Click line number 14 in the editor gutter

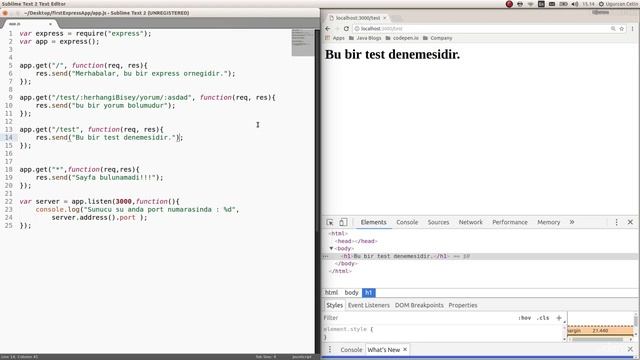click(x=9, y=138)
